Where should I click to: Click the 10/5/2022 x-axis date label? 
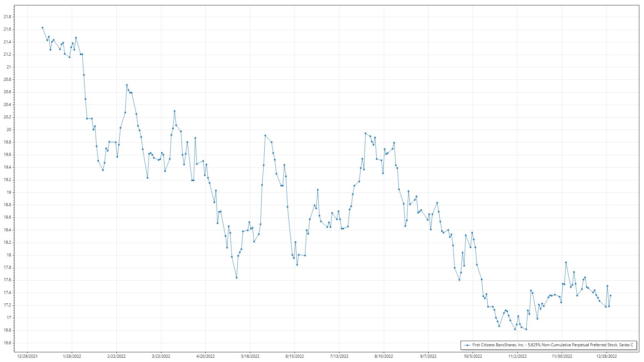pos(473,356)
